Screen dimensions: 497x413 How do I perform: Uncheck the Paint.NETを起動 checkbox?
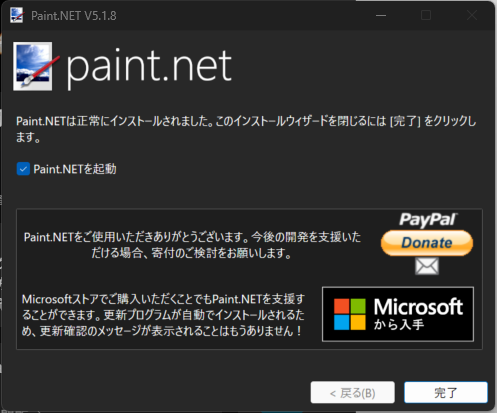tap(23, 169)
